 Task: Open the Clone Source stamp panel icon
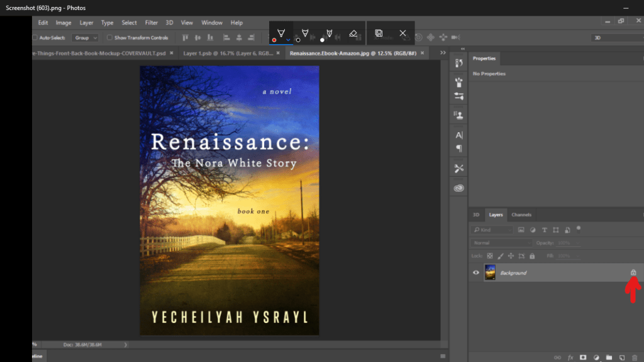click(x=458, y=115)
